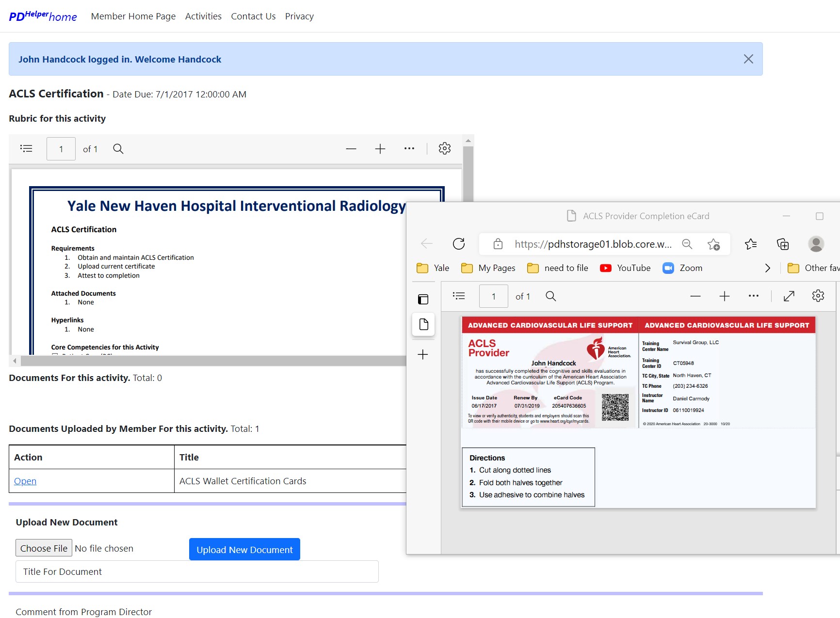840x618 pixels.
Task: Focus the Title For Document field
Action: click(197, 571)
